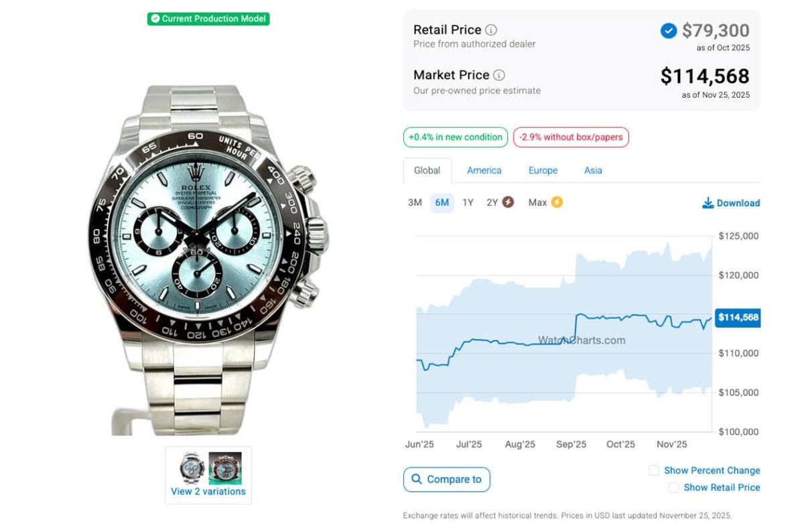Click the Retail Price info icon

[491, 30]
